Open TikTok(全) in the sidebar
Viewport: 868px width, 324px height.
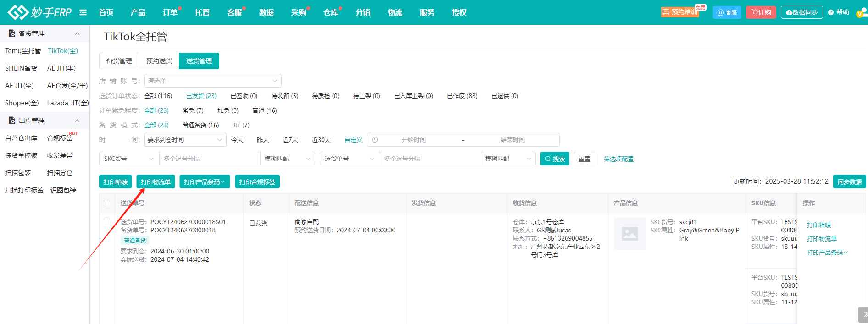pyautogui.click(x=63, y=51)
